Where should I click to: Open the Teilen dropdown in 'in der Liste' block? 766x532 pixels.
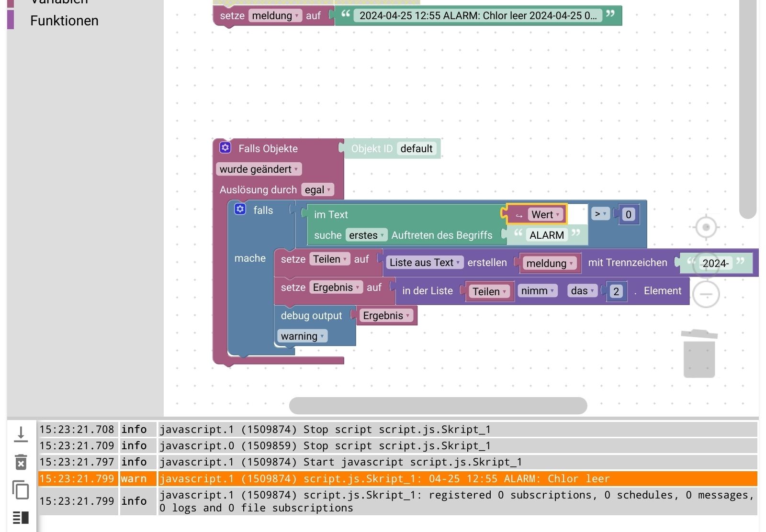click(x=489, y=291)
